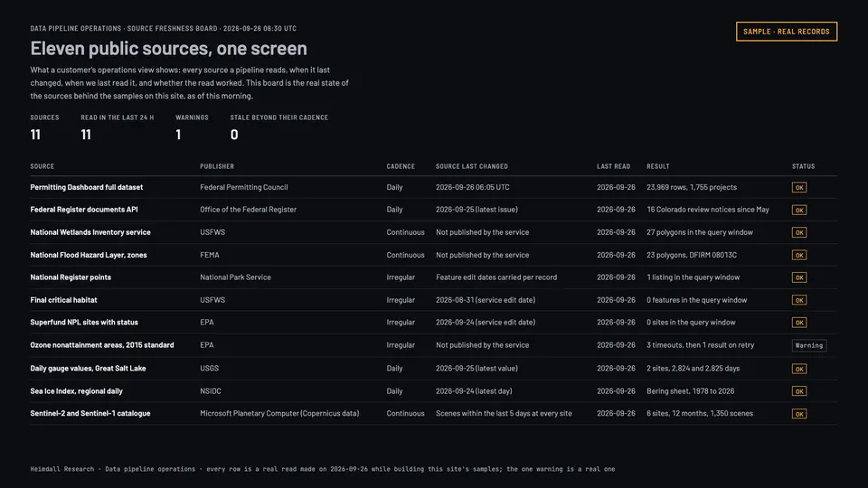
Task: Click 'Sea Ice Index, regional daily' source name
Action: pyautogui.click(x=76, y=390)
